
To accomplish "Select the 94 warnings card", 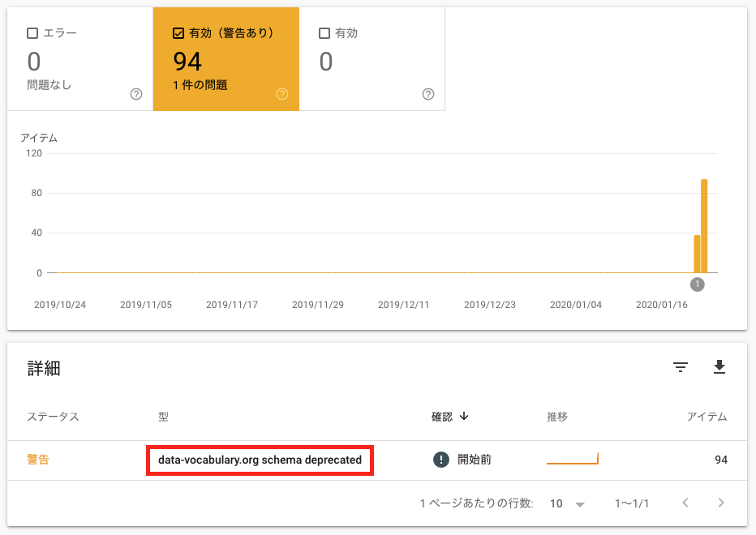I will (226, 59).
